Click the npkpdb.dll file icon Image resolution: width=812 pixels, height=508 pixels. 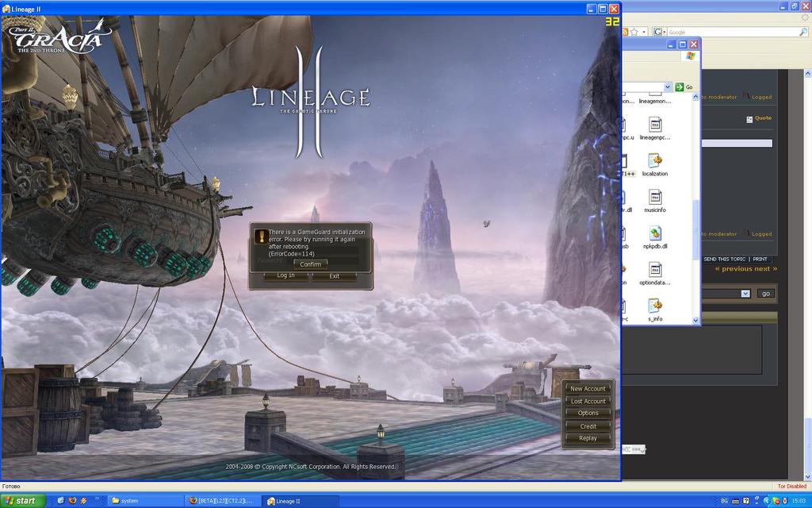click(x=655, y=233)
